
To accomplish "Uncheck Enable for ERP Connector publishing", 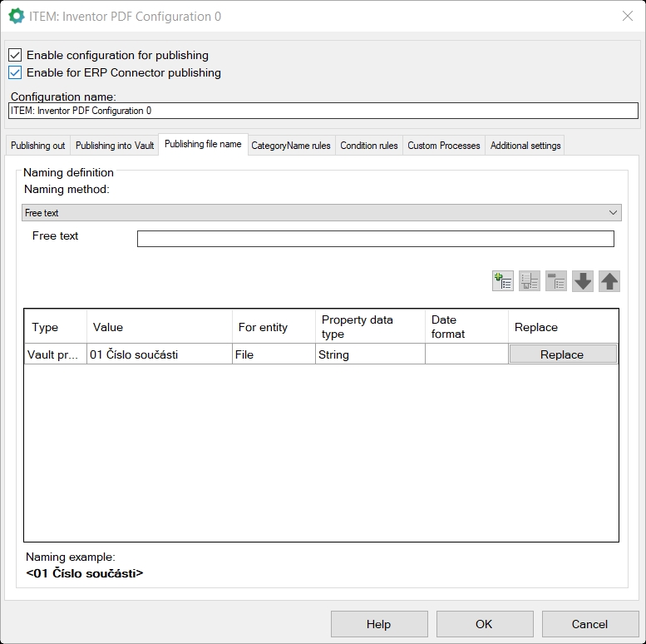I will (15, 72).
